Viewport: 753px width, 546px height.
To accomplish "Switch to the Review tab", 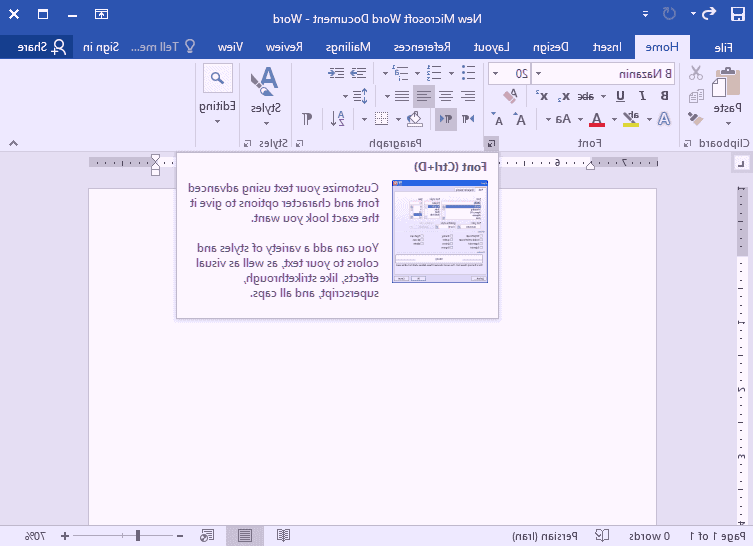I will pos(284,47).
